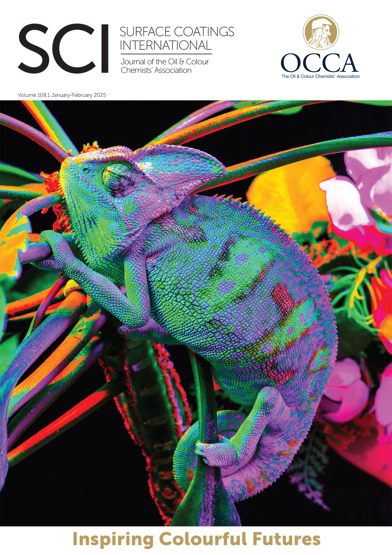Click 'The Oil & Colour Chemists' Association' tagline under OCCA
This screenshot has width=392, height=555.
320,76
